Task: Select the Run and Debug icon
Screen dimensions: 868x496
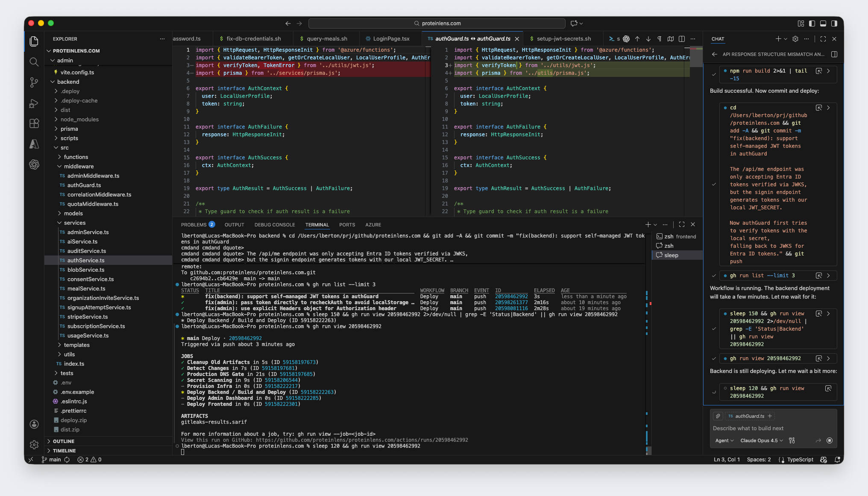Action: point(34,103)
